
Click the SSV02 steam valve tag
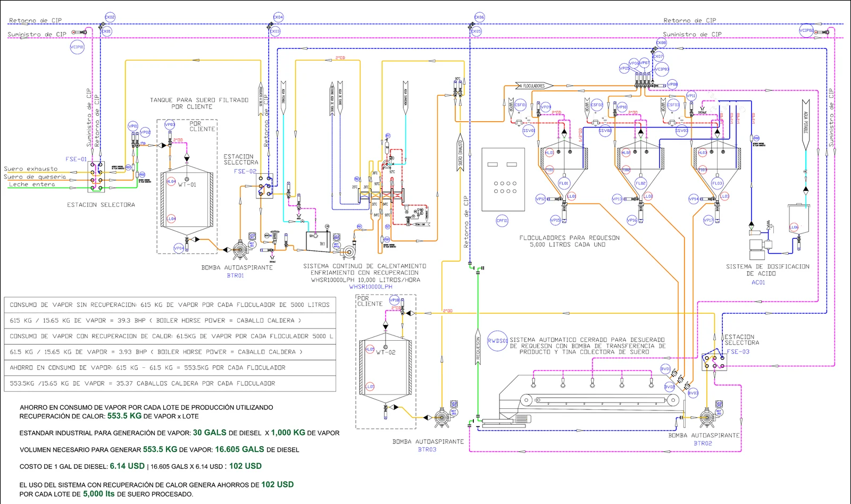tap(605, 130)
